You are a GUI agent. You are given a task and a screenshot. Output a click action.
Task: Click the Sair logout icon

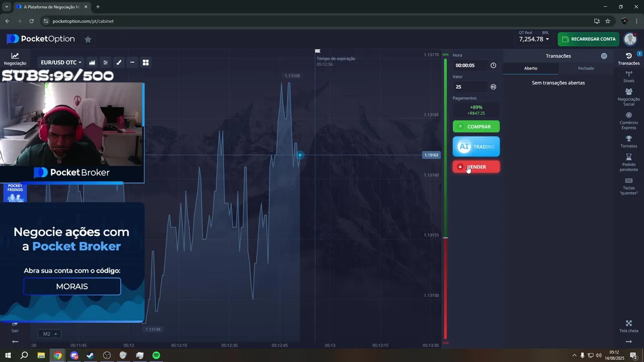[x=15, y=327]
